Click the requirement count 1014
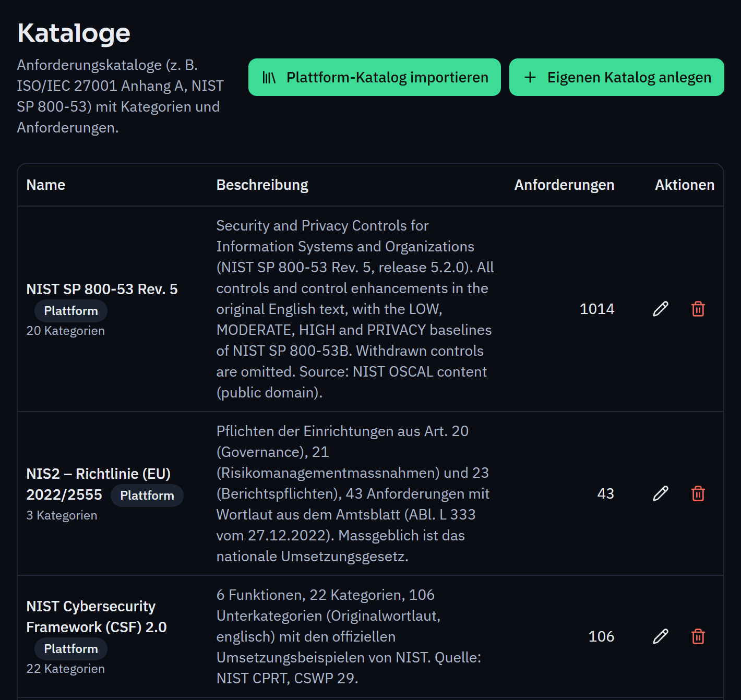Image resolution: width=741 pixels, height=700 pixels. 597,309
